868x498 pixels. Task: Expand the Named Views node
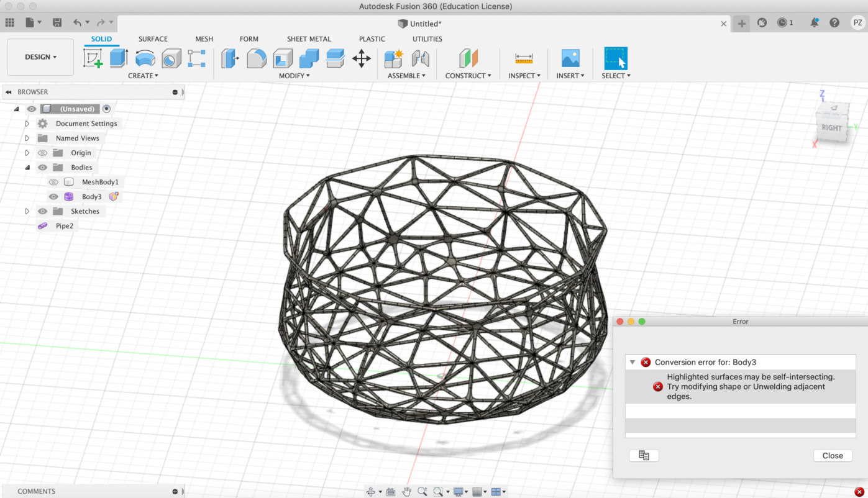point(27,138)
